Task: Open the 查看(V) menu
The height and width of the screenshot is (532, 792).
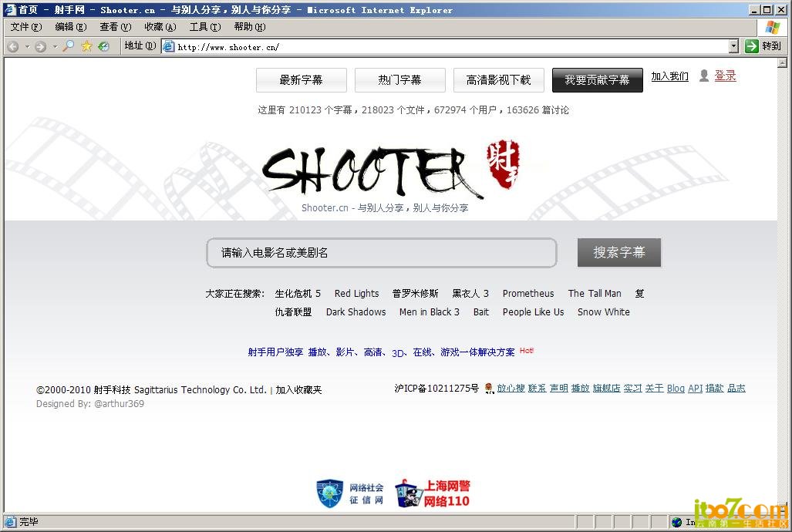Action: [x=115, y=27]
